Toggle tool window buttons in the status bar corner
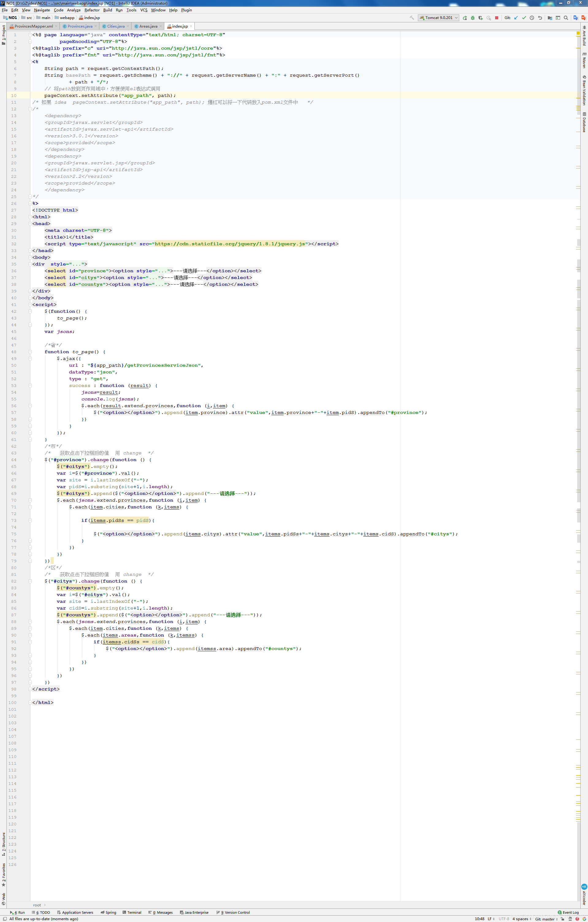The image size is (588, 922). pos(5,919)
